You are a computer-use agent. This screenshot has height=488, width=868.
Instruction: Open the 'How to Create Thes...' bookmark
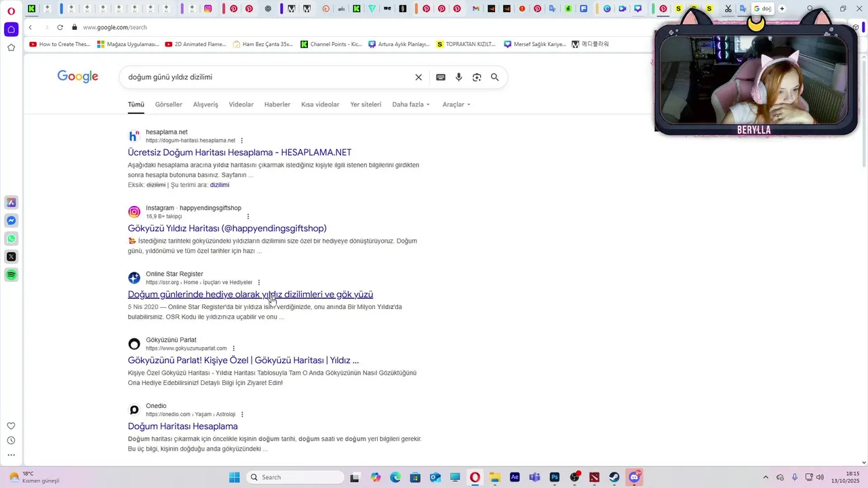coord(60,44)
